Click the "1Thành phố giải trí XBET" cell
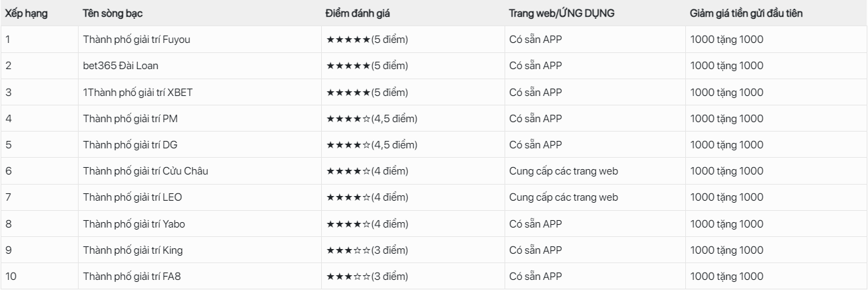Image resolution: width=868 pixels, height=290 pixels. tap(137, 92)
